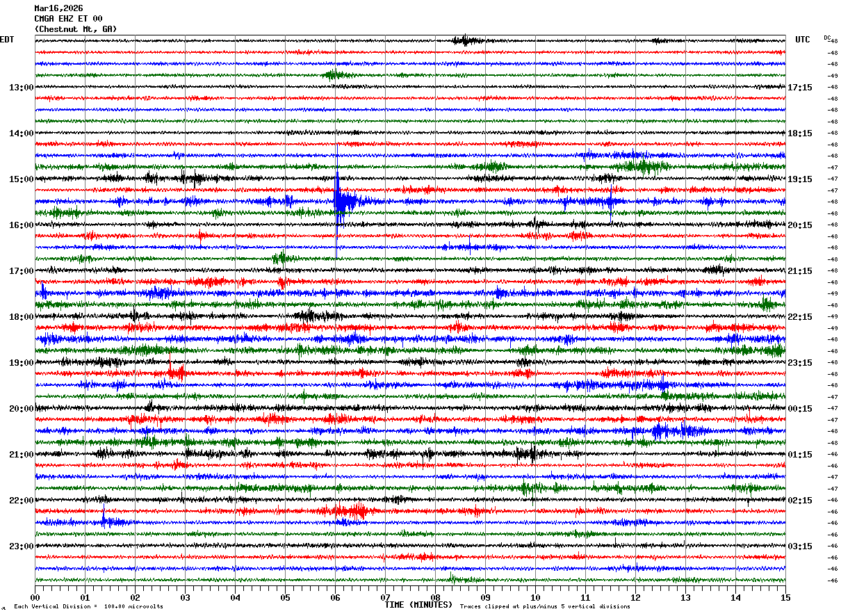This screenshot has width=841, height=616.
Task: Click the 23:15 UTC time label
Action: click(800, 362)
